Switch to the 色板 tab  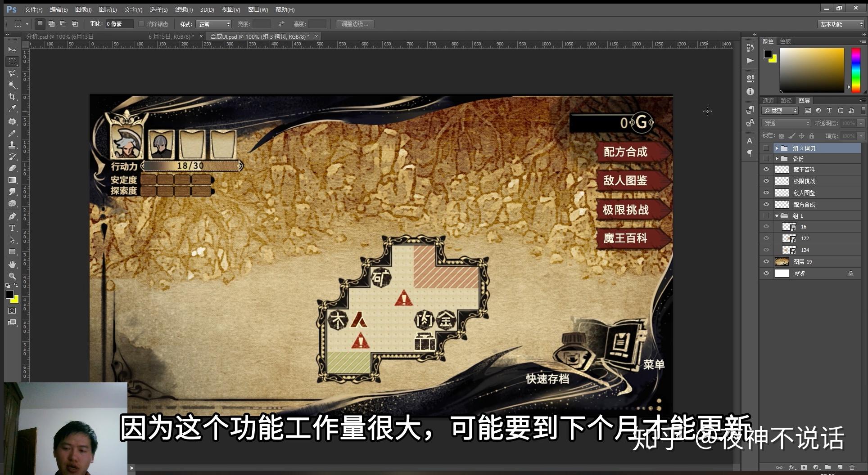point(786,41)
